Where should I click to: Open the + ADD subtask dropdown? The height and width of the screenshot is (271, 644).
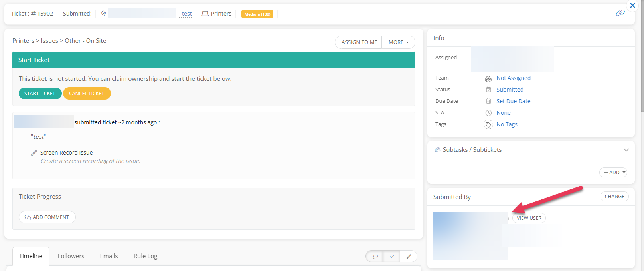tap(613, 173)
